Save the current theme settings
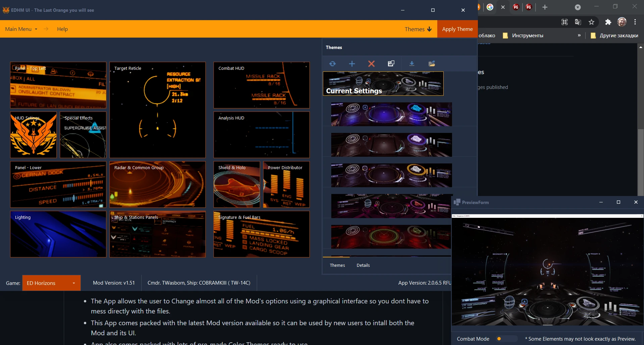Viewport: 644px width, 345px height. [391, 63]
